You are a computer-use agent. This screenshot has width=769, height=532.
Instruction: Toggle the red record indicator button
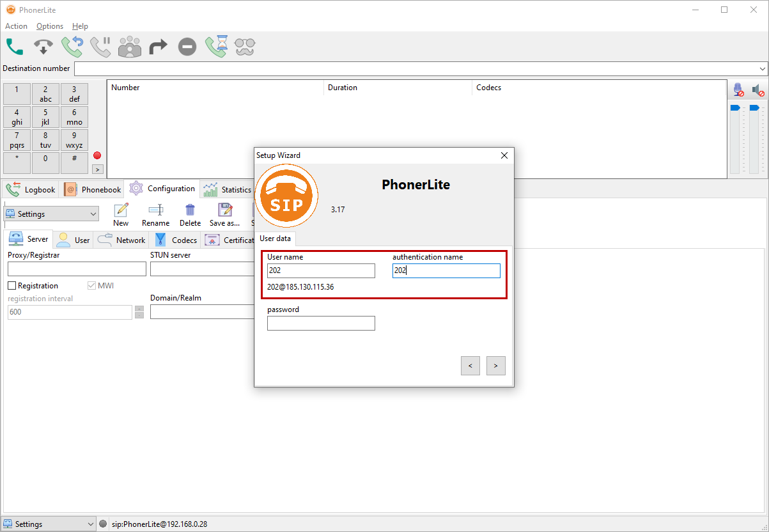coord(97,155)
